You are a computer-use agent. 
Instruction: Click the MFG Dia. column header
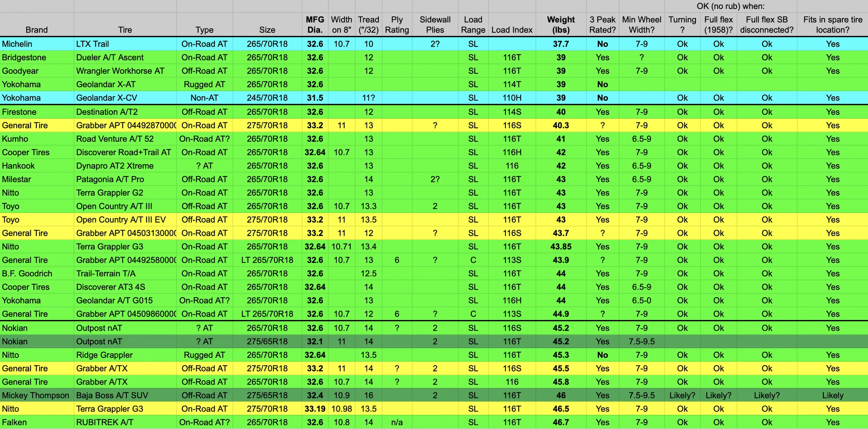click(x=315, y=24)
